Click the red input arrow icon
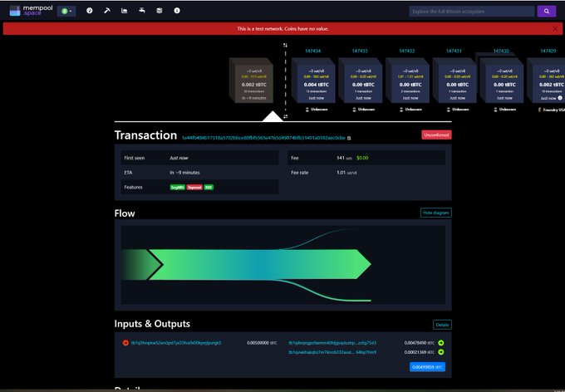565x392 pixels. click(125, 343)
